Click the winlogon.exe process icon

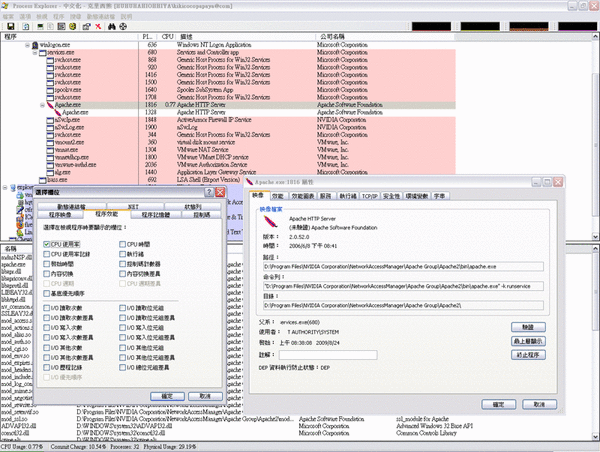[35, 45]
